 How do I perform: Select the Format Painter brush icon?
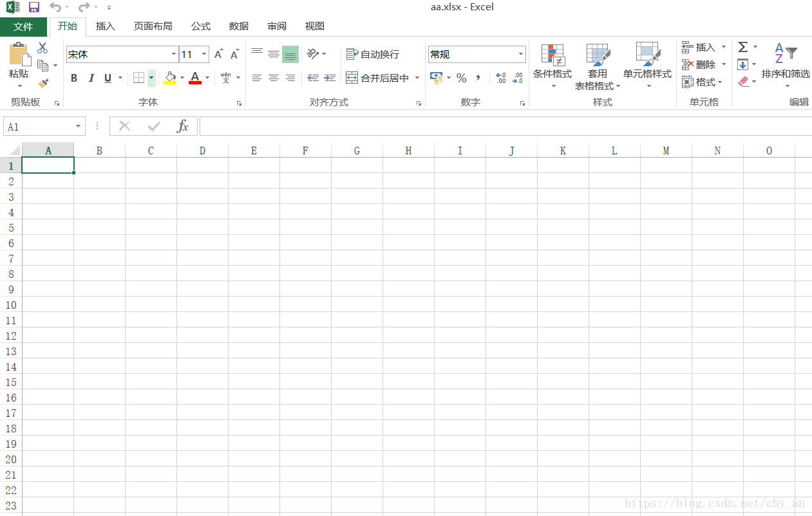[x=43, y=84]
